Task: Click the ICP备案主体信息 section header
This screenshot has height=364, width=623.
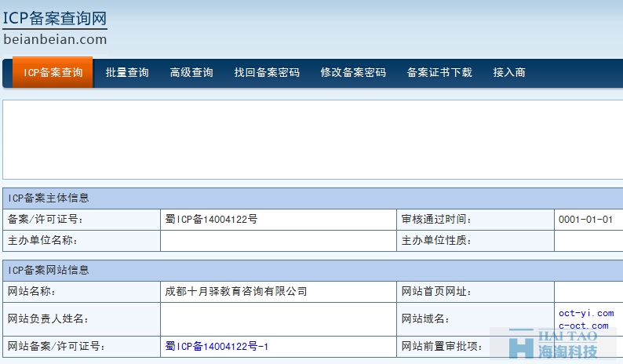Action: (x=49, y=198)
